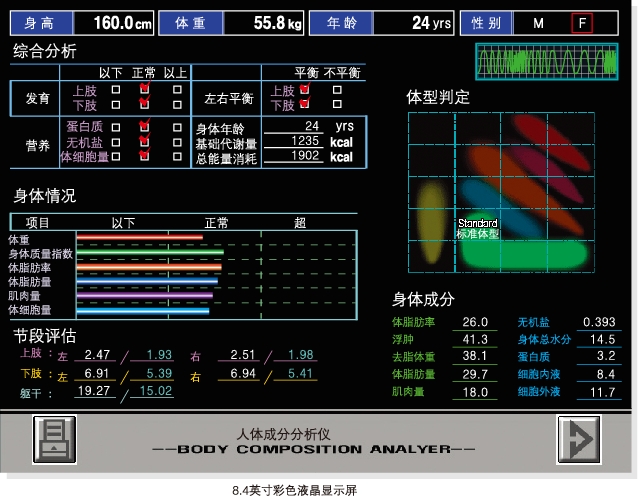Check 蛋白质 normal checkbox
Viewport: 638px width, 496px height.
point(146,126)
